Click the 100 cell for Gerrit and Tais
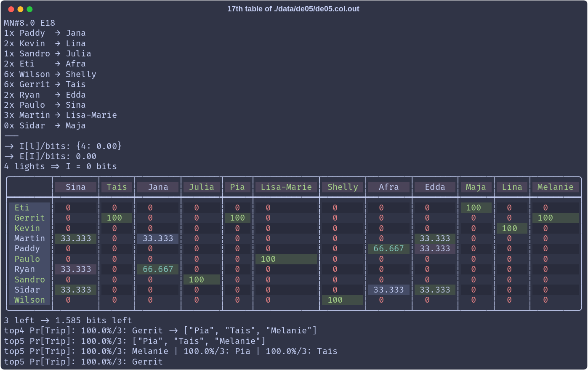This screenshot has height=370, width=588. (x=117, y=218)
